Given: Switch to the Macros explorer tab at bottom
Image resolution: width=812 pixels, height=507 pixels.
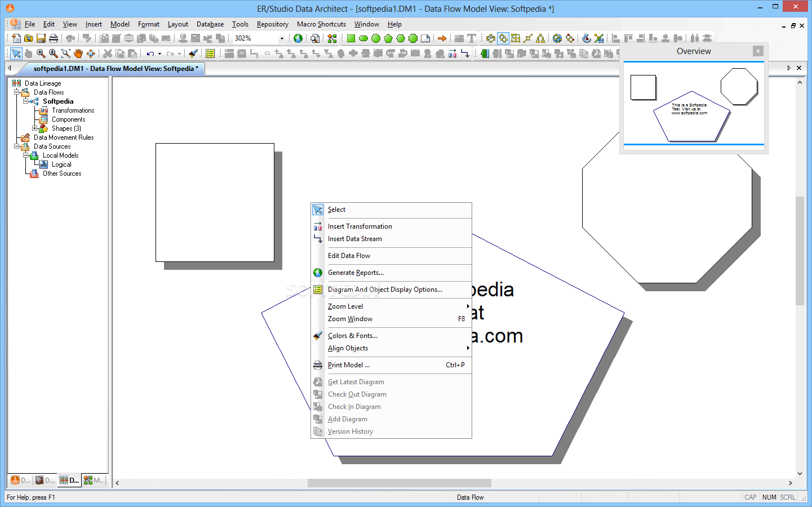Looking at the screenshot, I should point(94,481).
